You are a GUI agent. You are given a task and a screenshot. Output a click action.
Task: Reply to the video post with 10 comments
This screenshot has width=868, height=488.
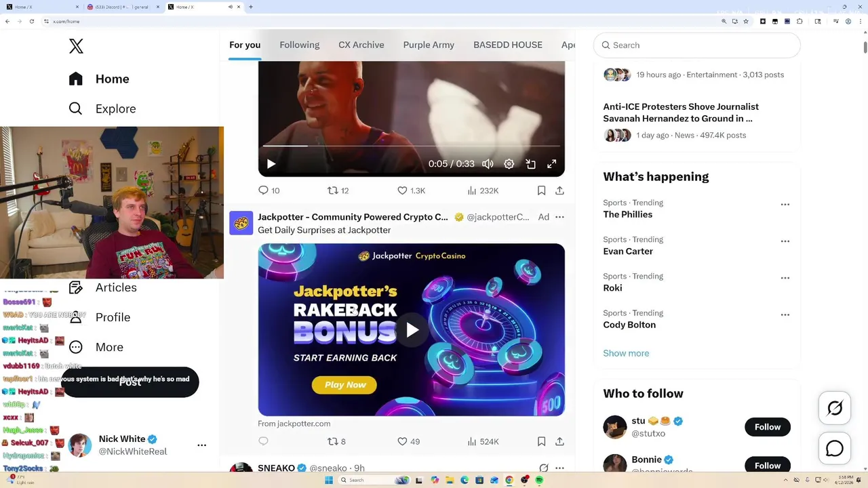269,190
